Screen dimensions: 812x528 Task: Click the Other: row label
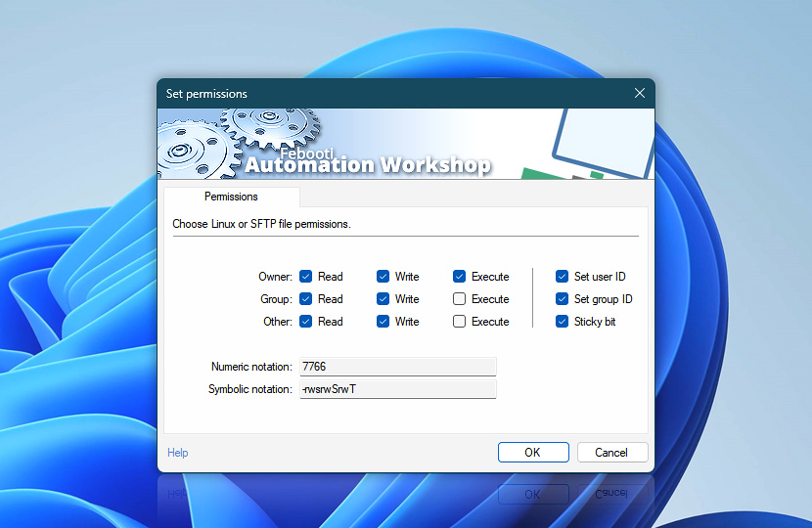(x=278, y=322)
